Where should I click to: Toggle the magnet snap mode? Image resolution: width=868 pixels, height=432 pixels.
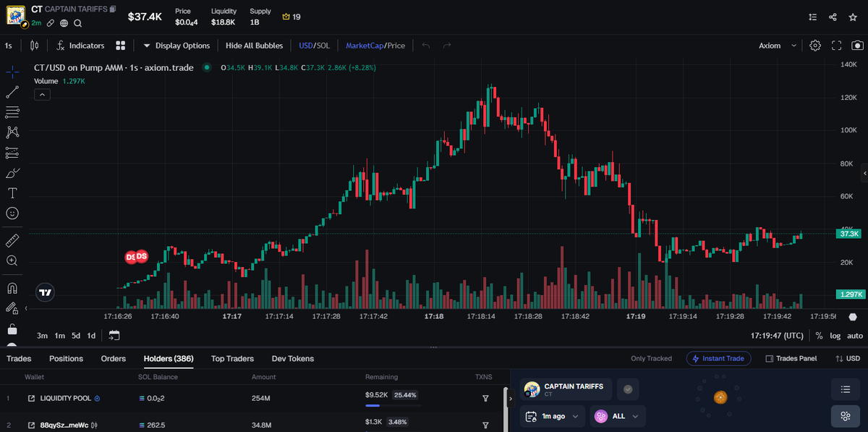(12, 287)
